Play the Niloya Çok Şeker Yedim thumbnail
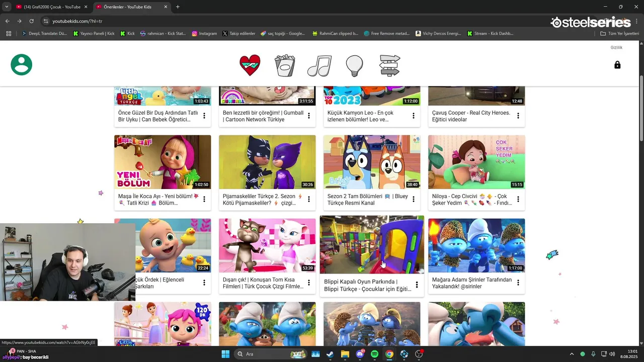This screenshot has width=644, height=362. (476, 162)
